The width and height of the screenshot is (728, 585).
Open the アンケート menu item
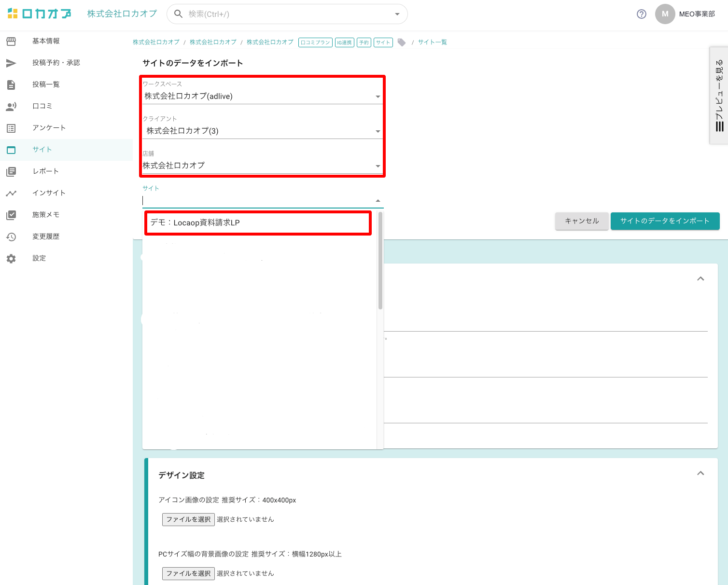point(49,128)
